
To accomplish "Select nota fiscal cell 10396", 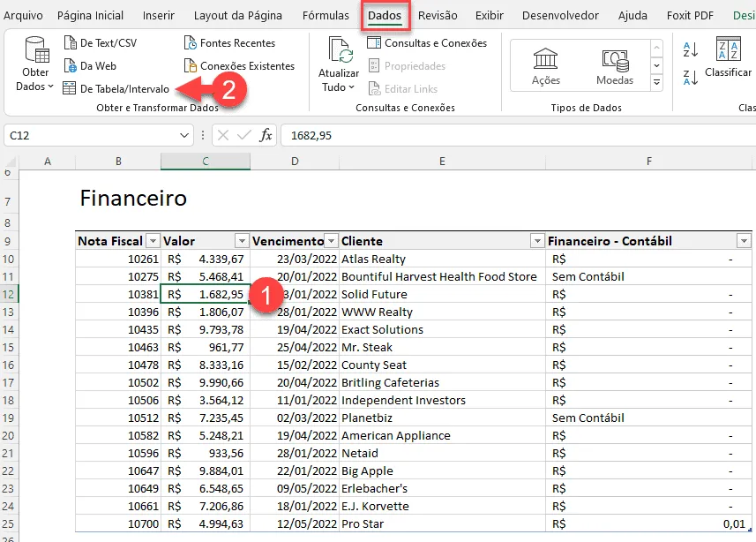I will pyautogui.click(x=118, y=312).
